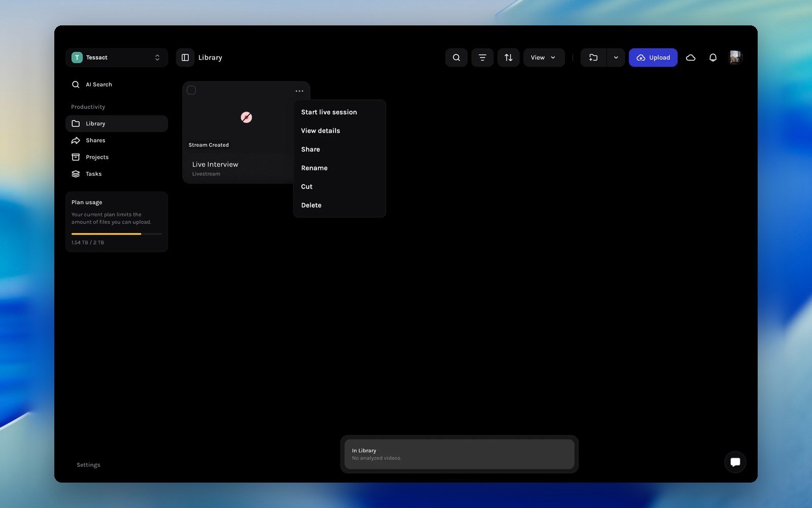Open the sort order arrows icon

pyautogui.click(x=509, y=57)
